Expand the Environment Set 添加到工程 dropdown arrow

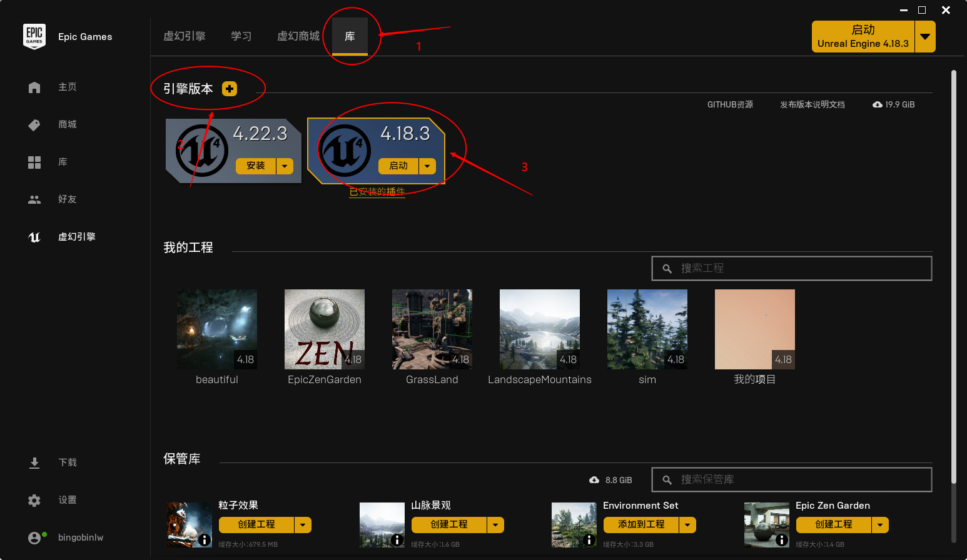click(x=687, y=525)
